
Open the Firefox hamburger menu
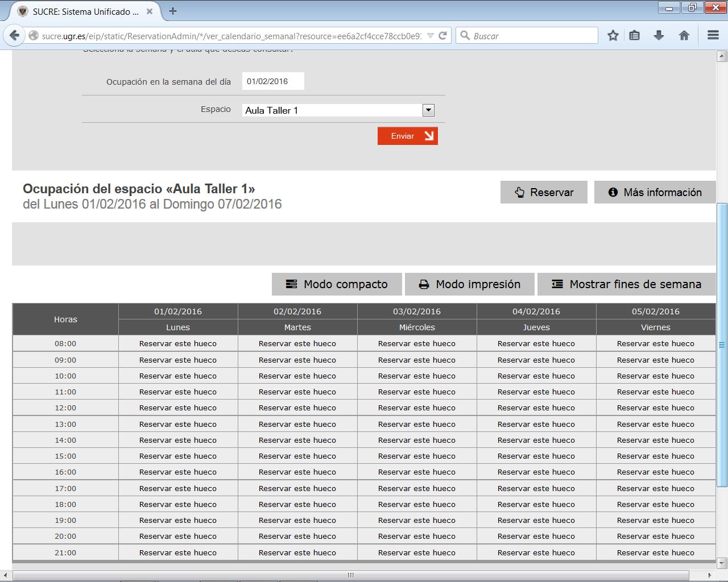[713, 35]
